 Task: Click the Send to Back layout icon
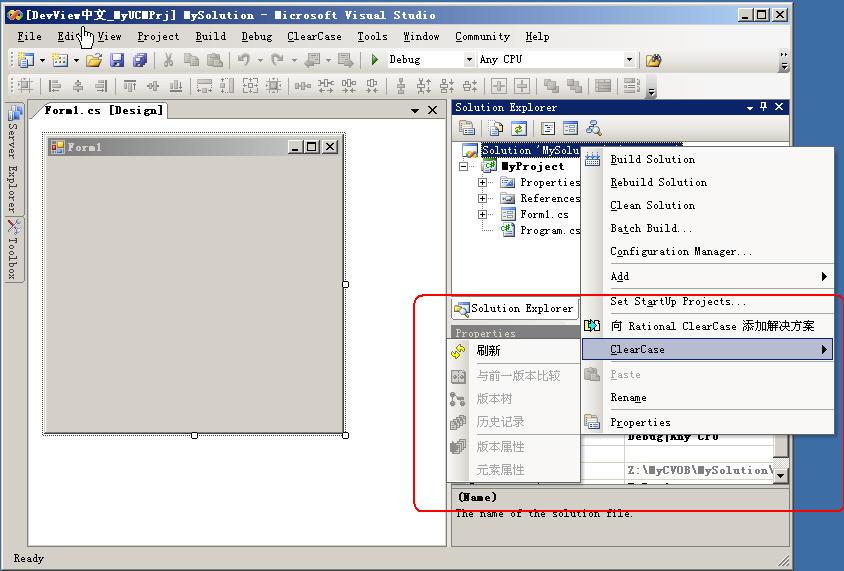pos(574,86)
